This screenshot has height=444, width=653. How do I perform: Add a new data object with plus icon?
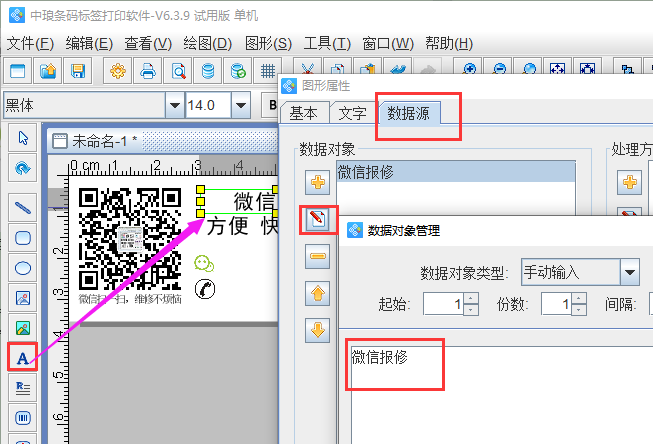pyautogui.click(x=318, y=183)
